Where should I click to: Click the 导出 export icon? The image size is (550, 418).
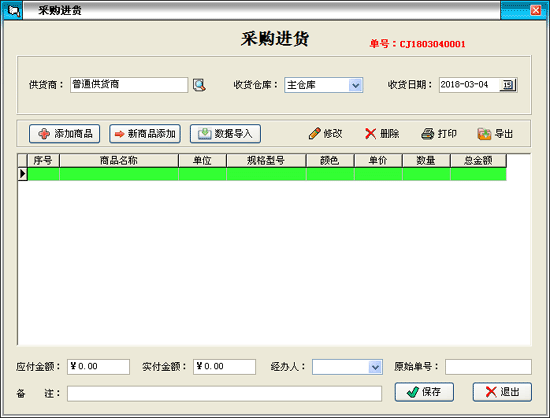[484, 134]
